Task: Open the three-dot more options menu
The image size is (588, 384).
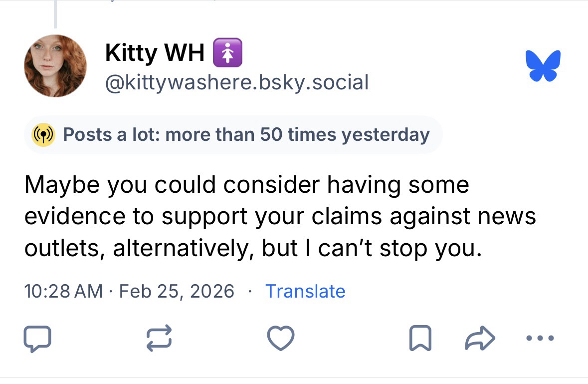Action: (540, 338)
